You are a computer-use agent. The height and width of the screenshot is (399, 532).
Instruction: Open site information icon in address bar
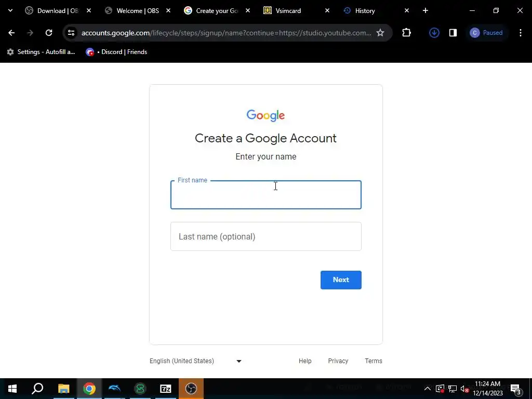tap(71, 33)
